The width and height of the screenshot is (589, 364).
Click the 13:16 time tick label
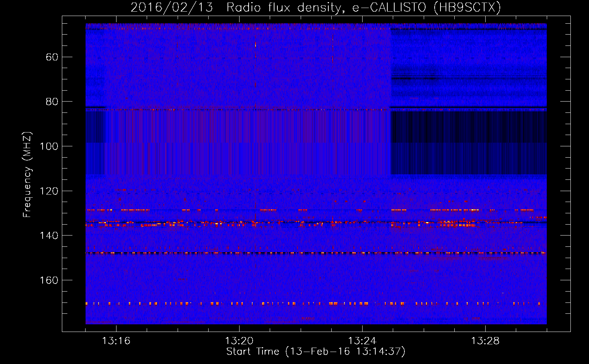[116, 341]
